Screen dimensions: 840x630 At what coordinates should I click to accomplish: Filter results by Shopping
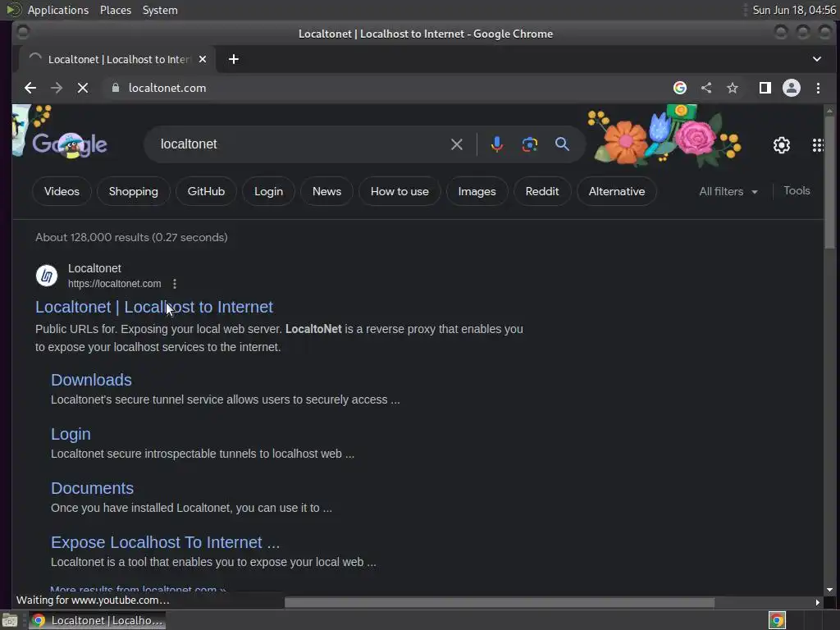point(134,191)
